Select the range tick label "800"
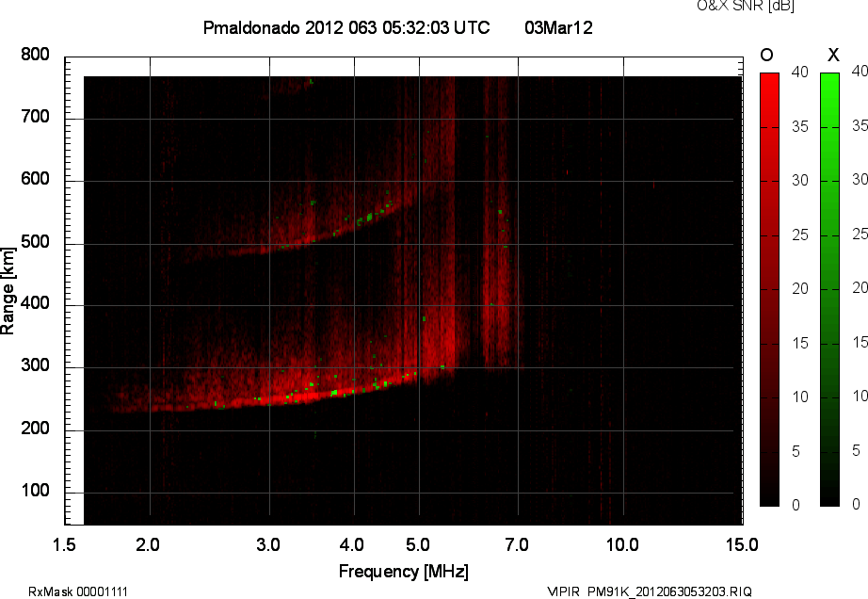This screenshot has height=599, width=868. point(36,55)
